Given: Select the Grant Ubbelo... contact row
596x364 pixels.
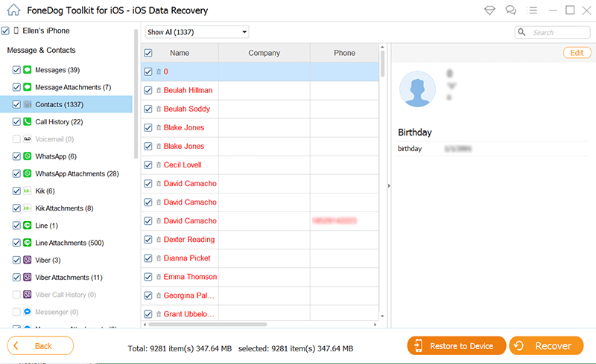Looking at the screenshot, I should click(260, 313).
